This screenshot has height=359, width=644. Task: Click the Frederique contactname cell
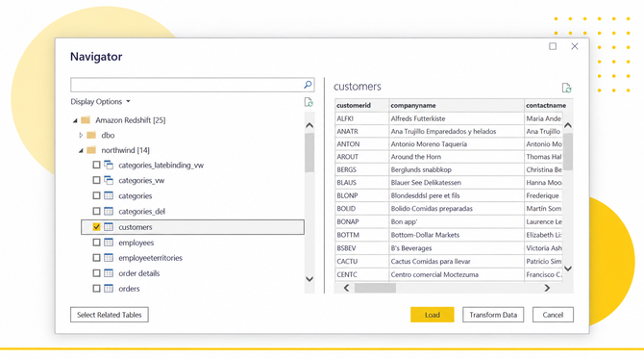click(x=543, y=195)
